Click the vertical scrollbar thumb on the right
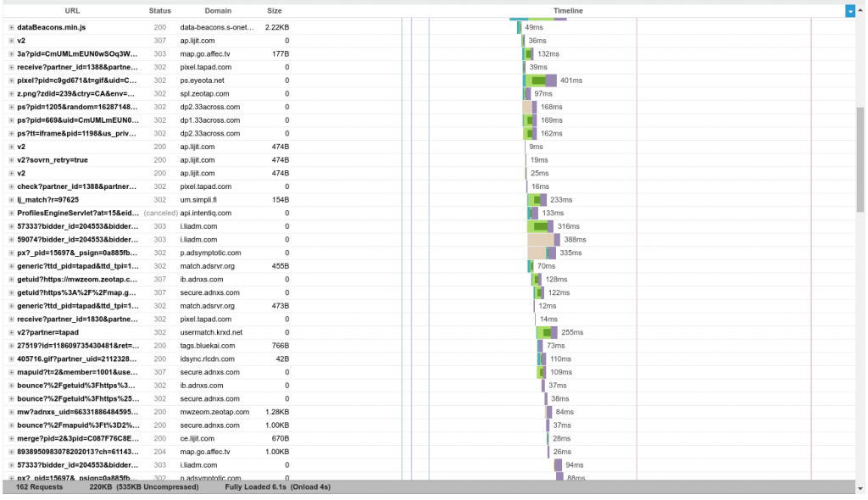Screen dimensions: 868x500 click(x=860, y=161)
